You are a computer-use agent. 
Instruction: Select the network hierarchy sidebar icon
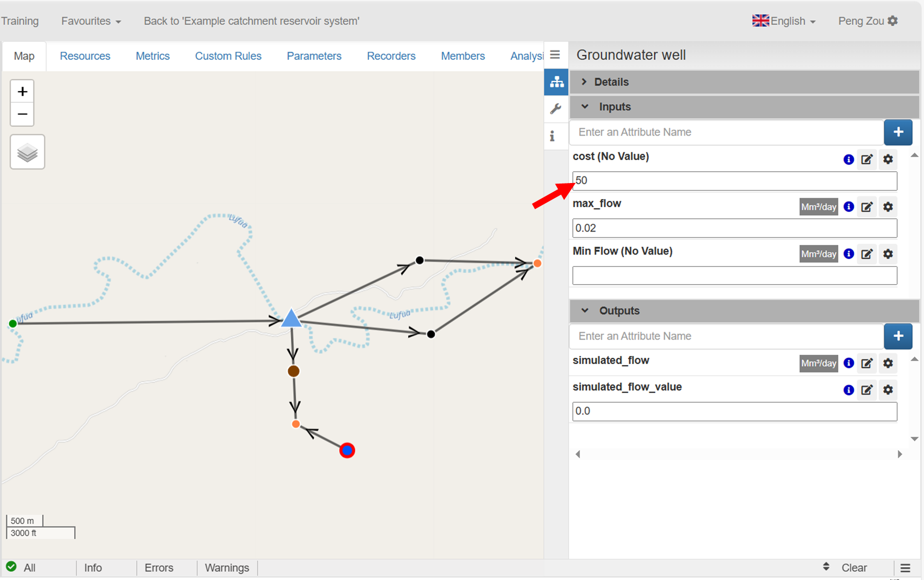556,82
